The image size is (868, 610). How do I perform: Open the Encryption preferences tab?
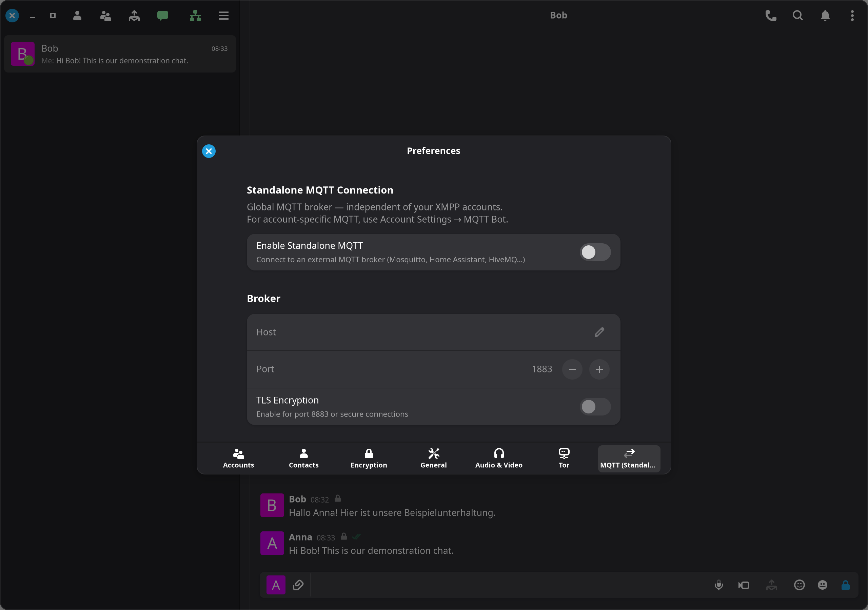tap(369, 459)
